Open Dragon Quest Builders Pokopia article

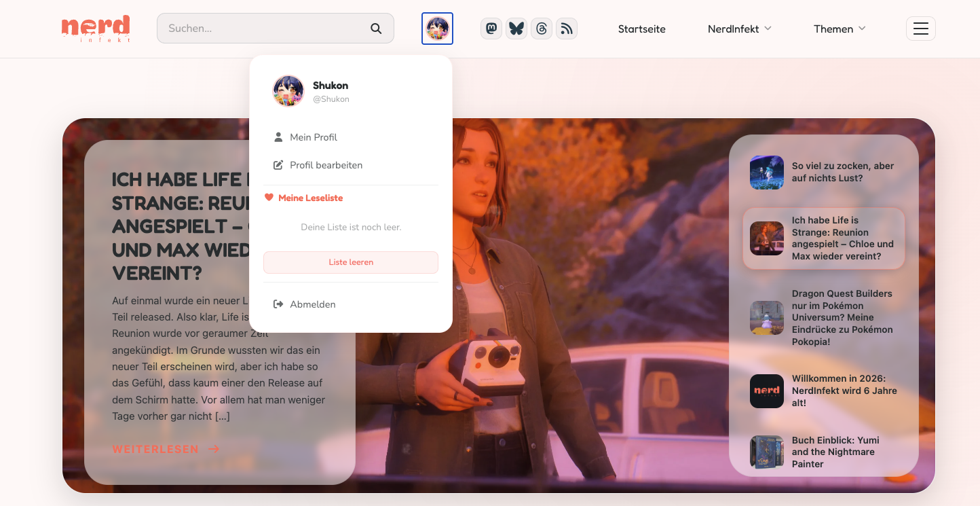842,318
